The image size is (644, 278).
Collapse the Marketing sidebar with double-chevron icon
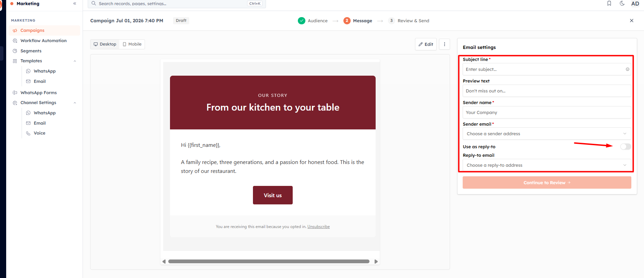pos(75,3)
